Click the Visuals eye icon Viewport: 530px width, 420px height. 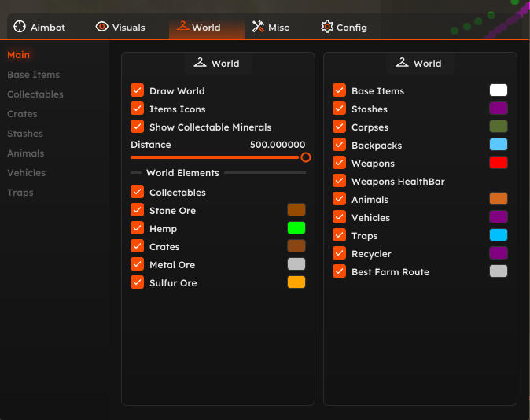[x=101, y=27]
